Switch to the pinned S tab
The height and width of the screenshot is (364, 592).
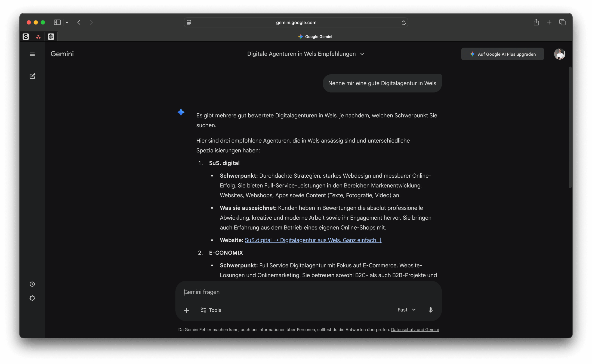26,36
